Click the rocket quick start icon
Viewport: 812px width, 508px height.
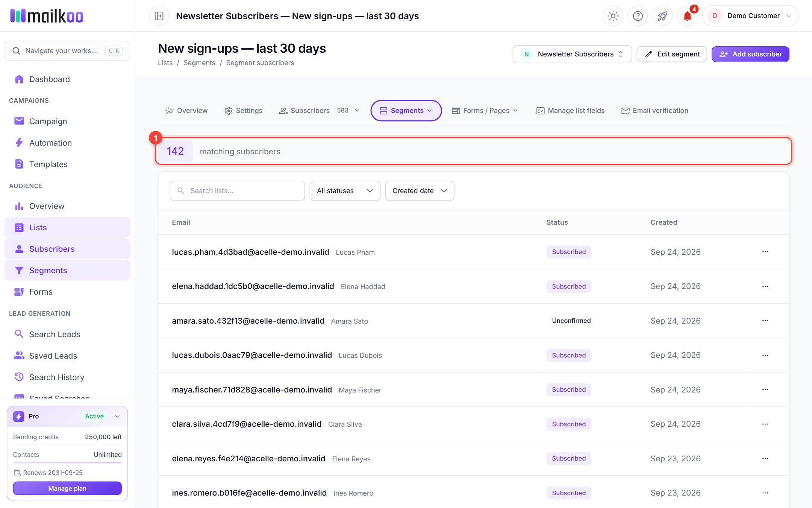point(662,16)
